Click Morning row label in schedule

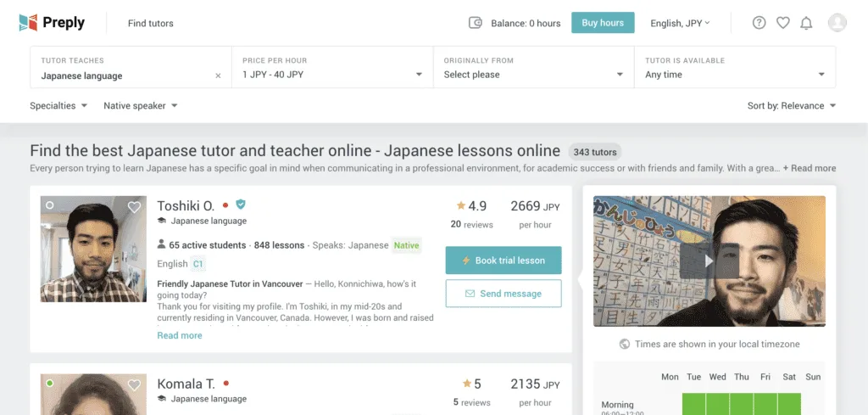point(617,405)
